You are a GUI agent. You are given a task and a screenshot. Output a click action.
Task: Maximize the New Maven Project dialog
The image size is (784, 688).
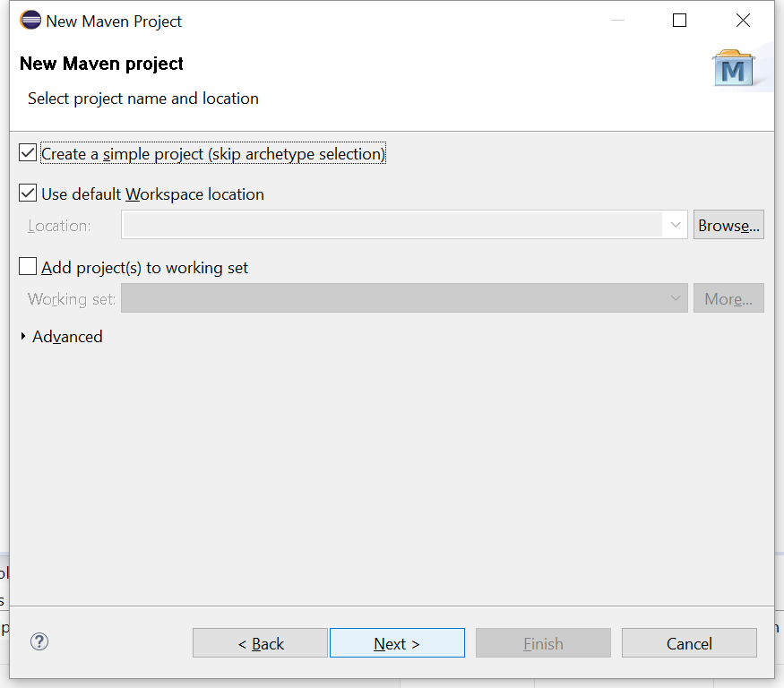679,21
